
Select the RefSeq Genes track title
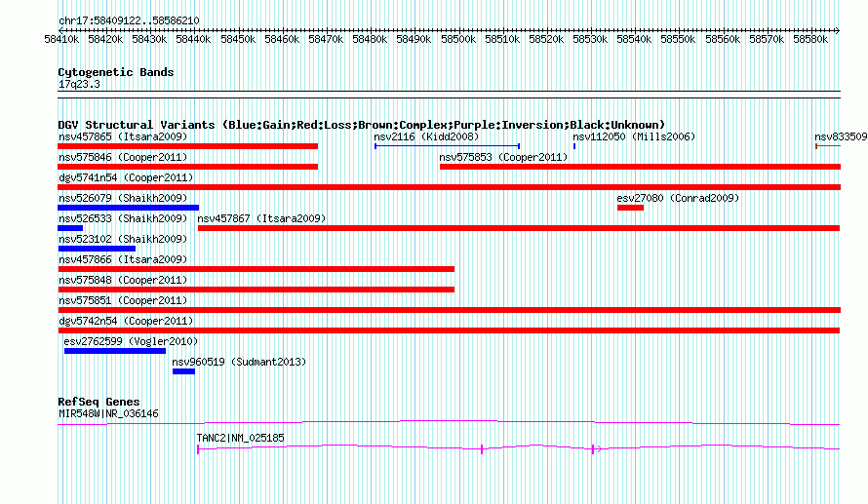tap(99, 402)
